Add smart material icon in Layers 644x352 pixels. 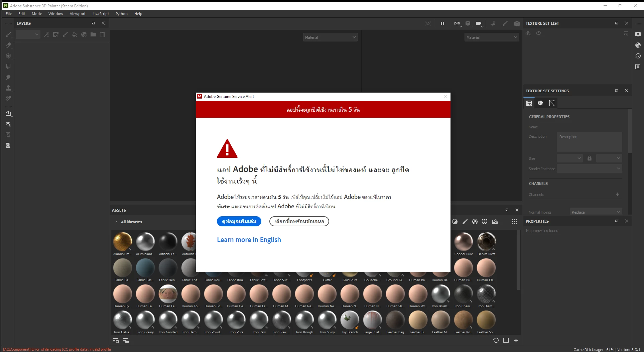(x=84, y=34)
